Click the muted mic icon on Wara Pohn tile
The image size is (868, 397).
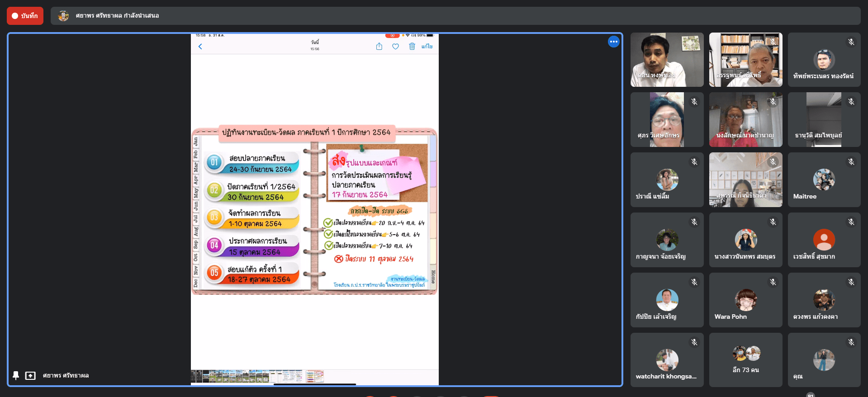tap(773, 282)
